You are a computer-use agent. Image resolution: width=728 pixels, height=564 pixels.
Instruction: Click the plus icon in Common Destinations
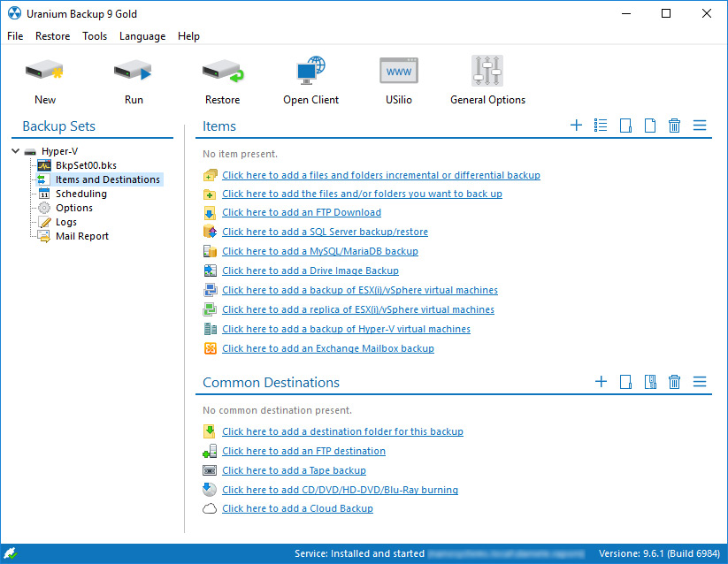[601, 382]
